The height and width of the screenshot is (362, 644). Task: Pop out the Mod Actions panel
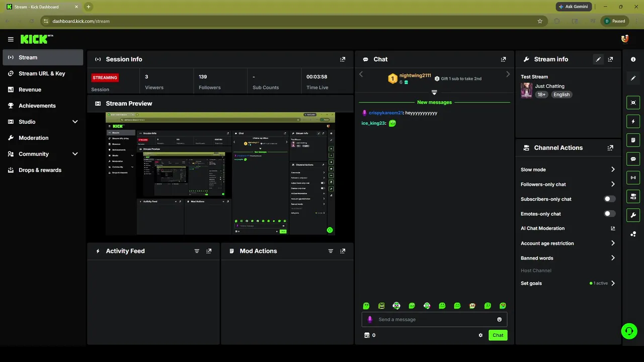343,251
